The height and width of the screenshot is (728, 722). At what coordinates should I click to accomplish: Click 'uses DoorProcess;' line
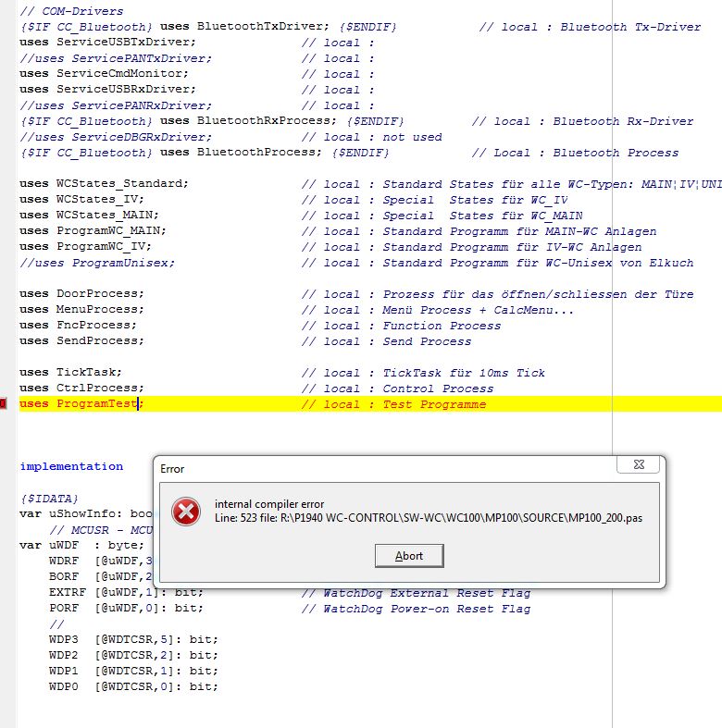pyautogui.click(x=81, y=294)
